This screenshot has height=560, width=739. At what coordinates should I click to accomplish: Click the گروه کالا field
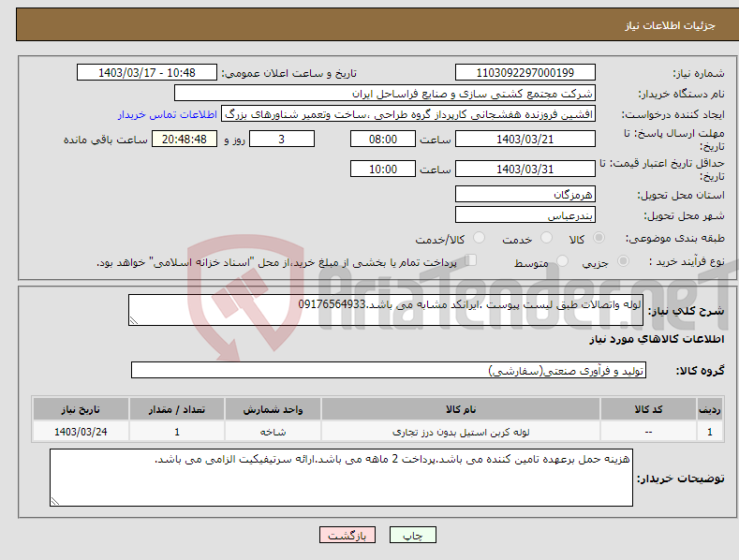(389, 371)
